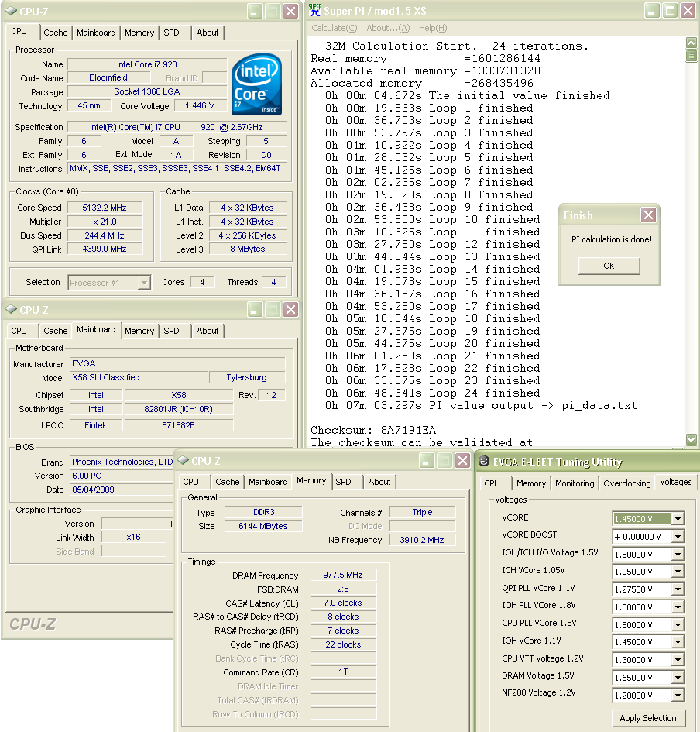Image resolution: width=700 pixels, height=732 pixels.
Task: Close the CPU-Z Memory window
Action: pyautogui.click(x=462, y=461)
